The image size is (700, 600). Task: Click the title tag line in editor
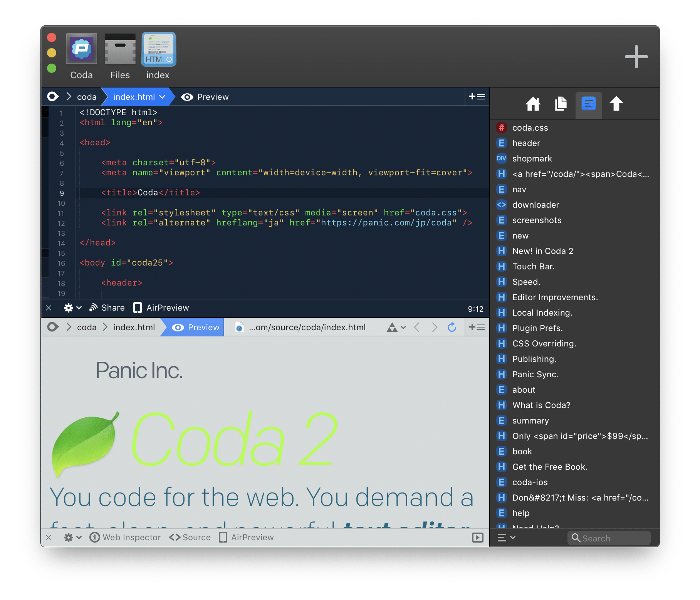click(151, 193)
